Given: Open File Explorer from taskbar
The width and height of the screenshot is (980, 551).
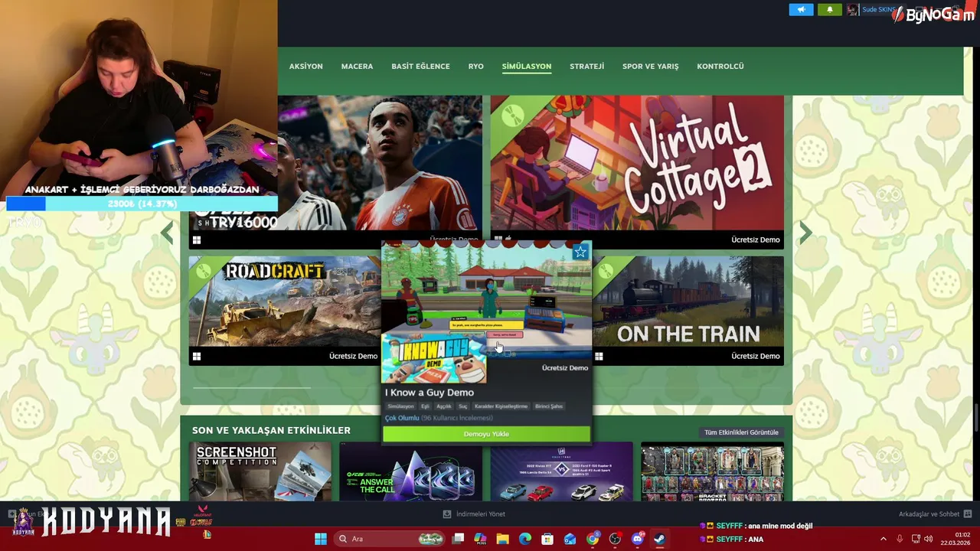Looking at the screenshot, I should (502, 539).
